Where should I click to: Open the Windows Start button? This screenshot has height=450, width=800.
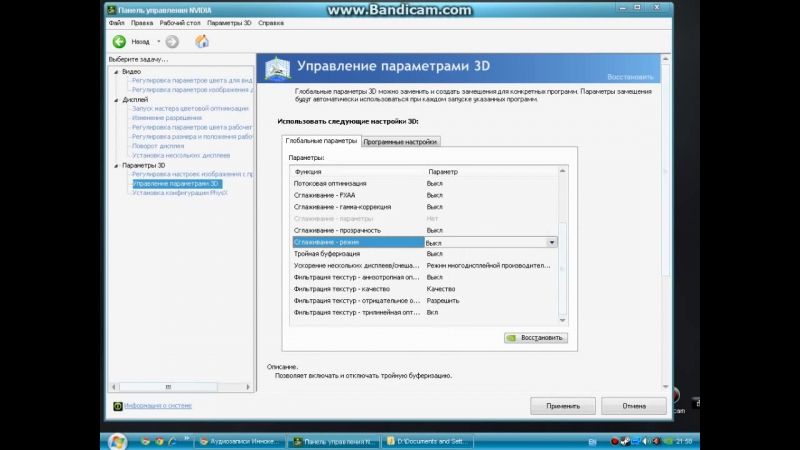(117, 442)
